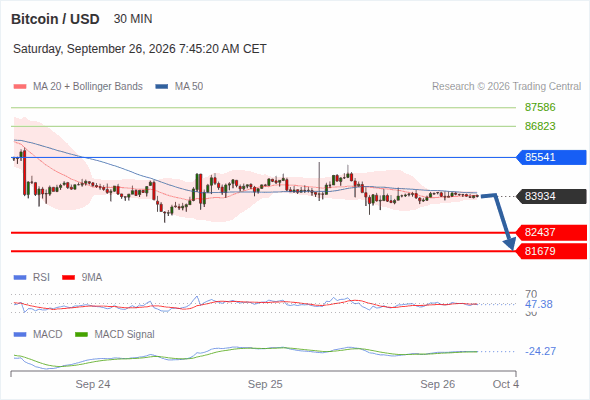Click the MACD legend label
The image size is (590, 400).
[x=47, y=335]
